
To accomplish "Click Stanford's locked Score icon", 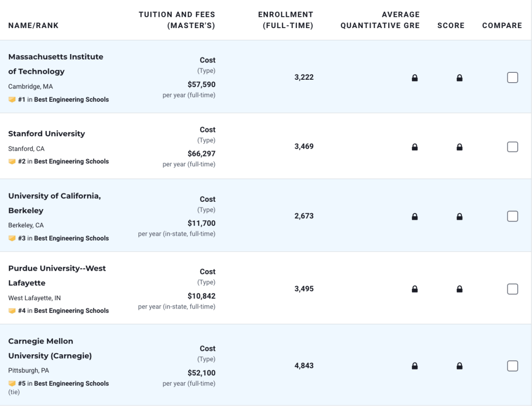I will click(460, 147).
